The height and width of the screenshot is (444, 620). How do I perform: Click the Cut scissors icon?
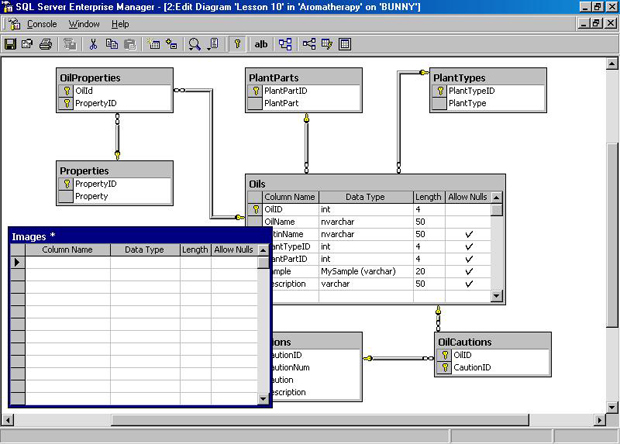click(x=93, y=44)
